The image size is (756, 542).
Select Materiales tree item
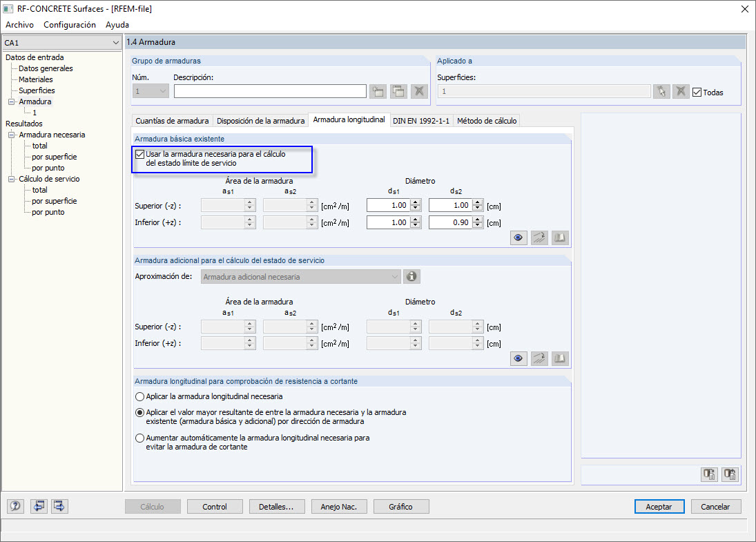(x=36, y=79)
